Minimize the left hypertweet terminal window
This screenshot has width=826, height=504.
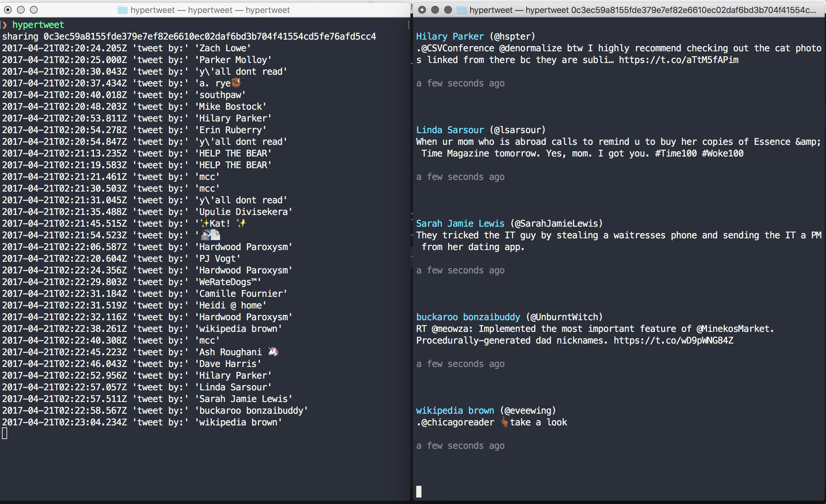point(21,10)
